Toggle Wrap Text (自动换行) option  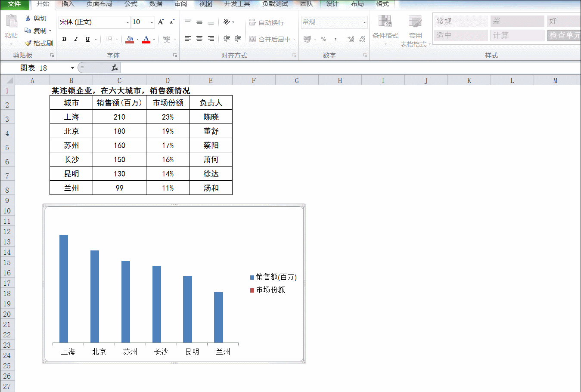coord(267,22)
